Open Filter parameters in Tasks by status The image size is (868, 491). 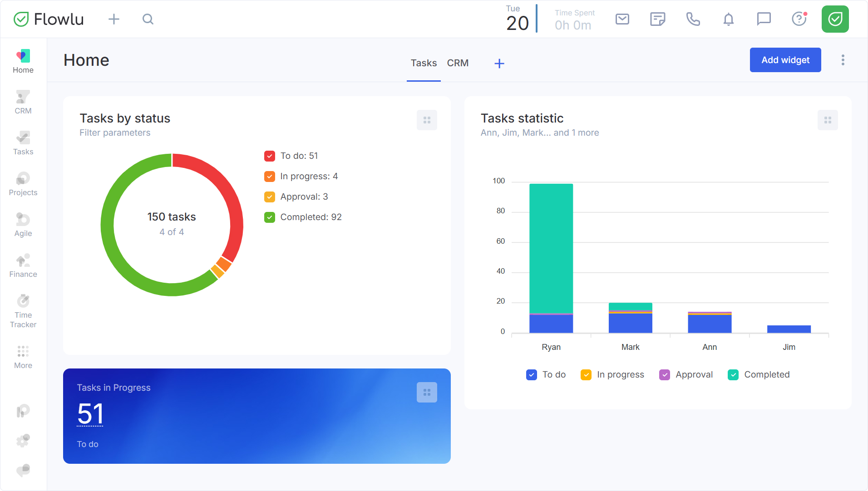[115, 133]
